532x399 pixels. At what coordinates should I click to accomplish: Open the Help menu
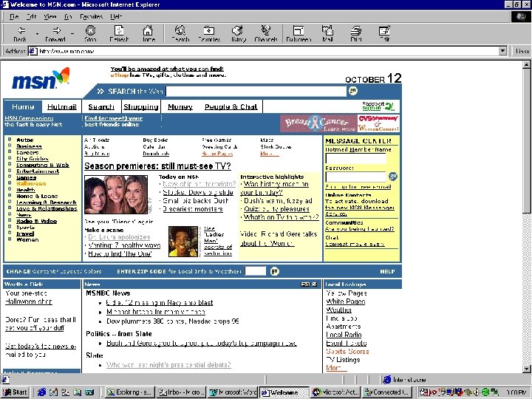point(116,16)
